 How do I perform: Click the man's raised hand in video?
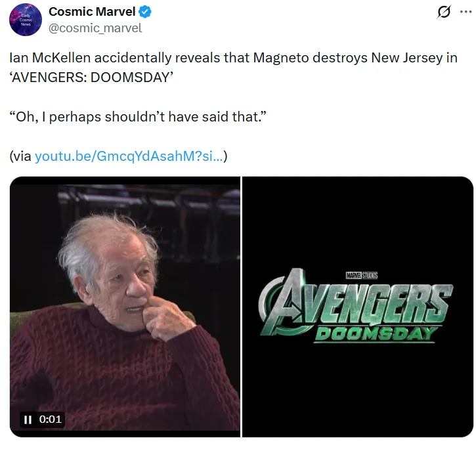pos(167,317)
